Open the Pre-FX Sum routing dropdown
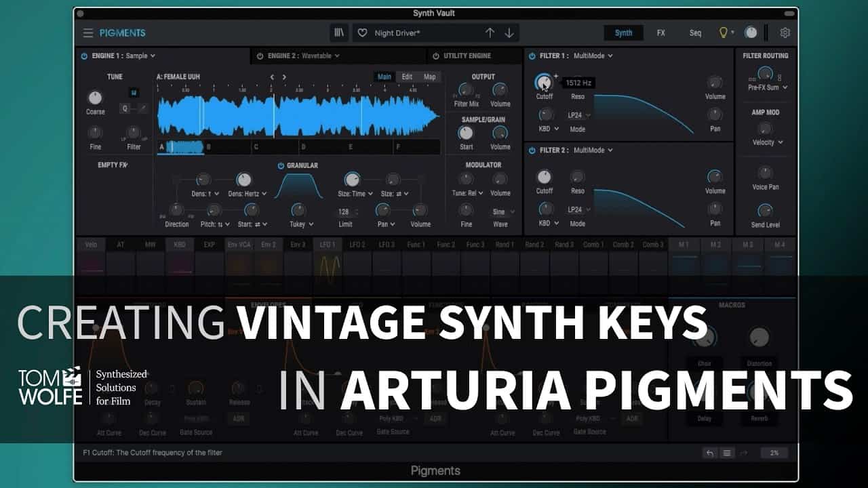Viewport: 868px width, 488px height. coord(768,87)
